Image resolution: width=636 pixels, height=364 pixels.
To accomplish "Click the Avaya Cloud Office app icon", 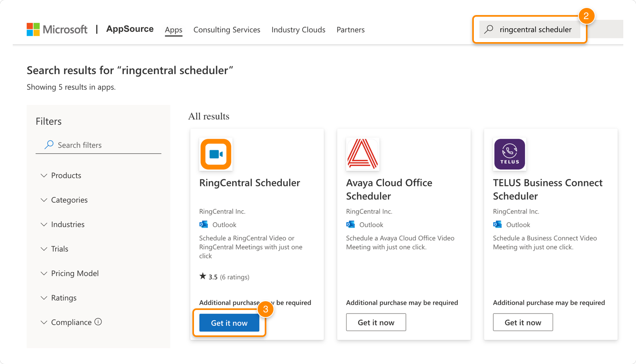I will coord(363,154).
